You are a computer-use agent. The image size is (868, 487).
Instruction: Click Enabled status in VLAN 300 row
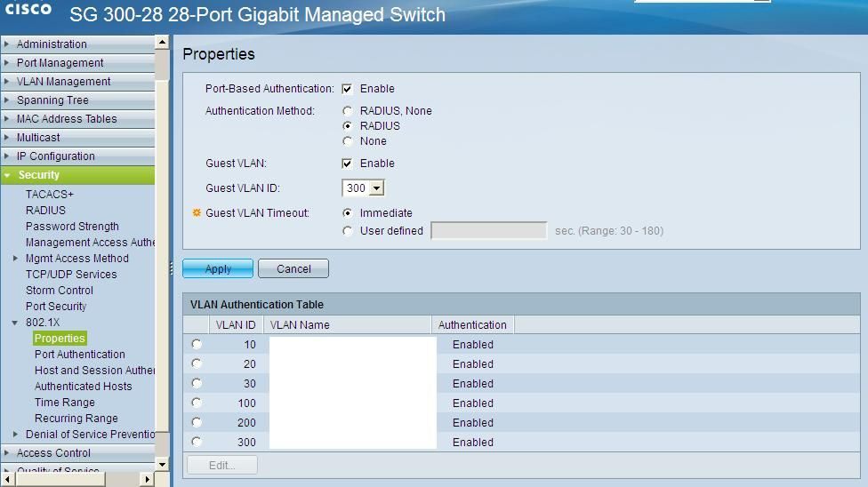pos(473,443)
